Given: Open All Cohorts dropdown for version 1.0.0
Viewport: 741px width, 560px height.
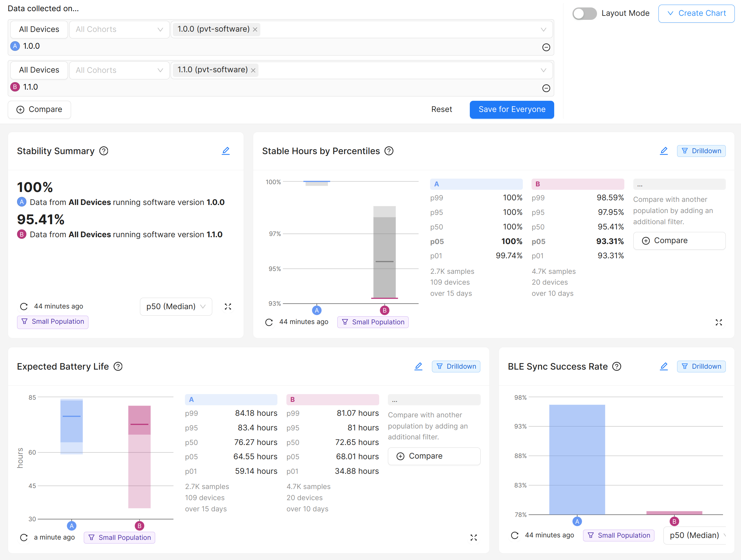Looking at the screenshot, I should click(x=119, y=29).
